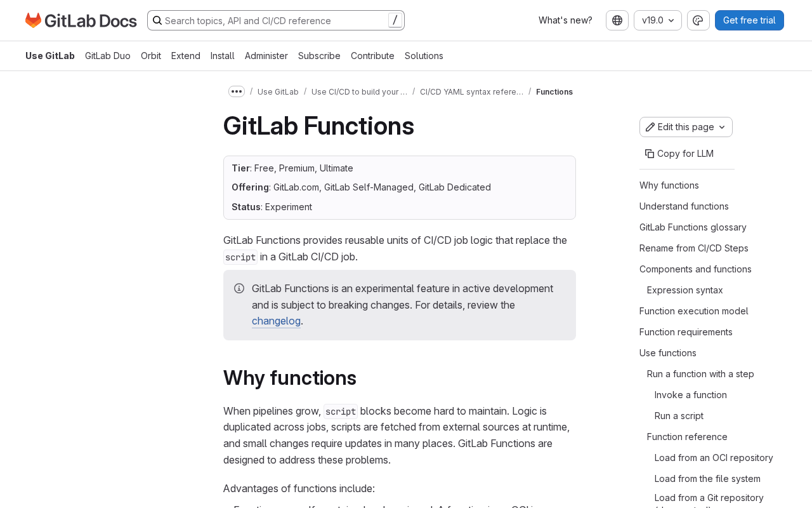The width and height of the screenshot is (812, 508).
Task: Jump to Why functions in contents
Action: [669, 185]
